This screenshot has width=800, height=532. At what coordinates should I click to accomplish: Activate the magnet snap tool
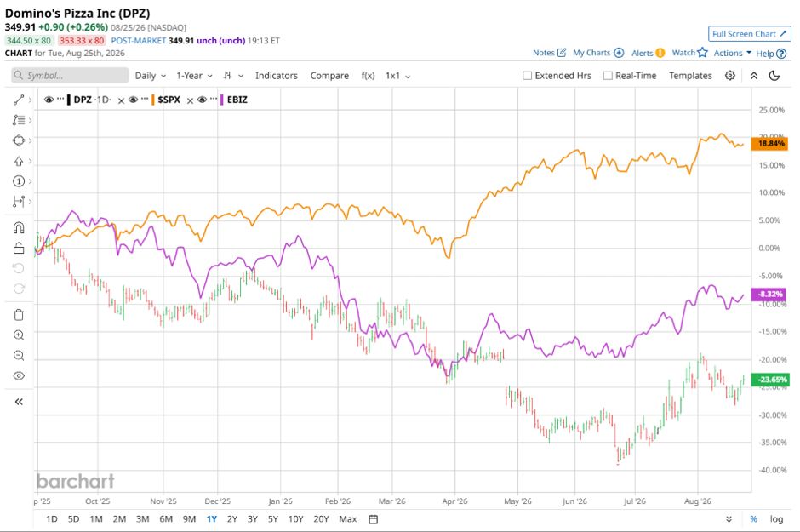coord(19,227)
